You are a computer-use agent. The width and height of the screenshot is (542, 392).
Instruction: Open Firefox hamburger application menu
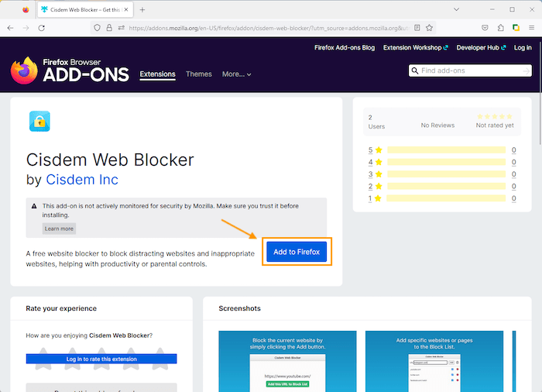tap(531, 27)
